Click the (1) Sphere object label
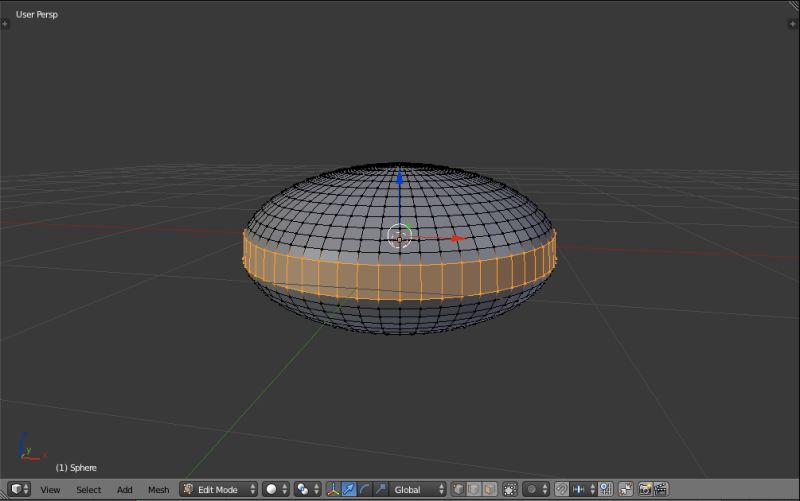 (76, 467)
